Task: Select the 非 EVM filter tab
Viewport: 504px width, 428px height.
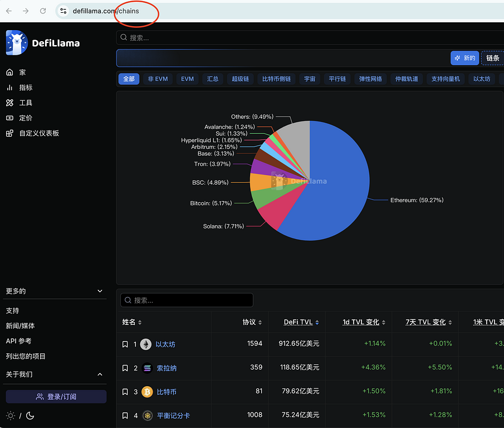Action: [158, 79]
